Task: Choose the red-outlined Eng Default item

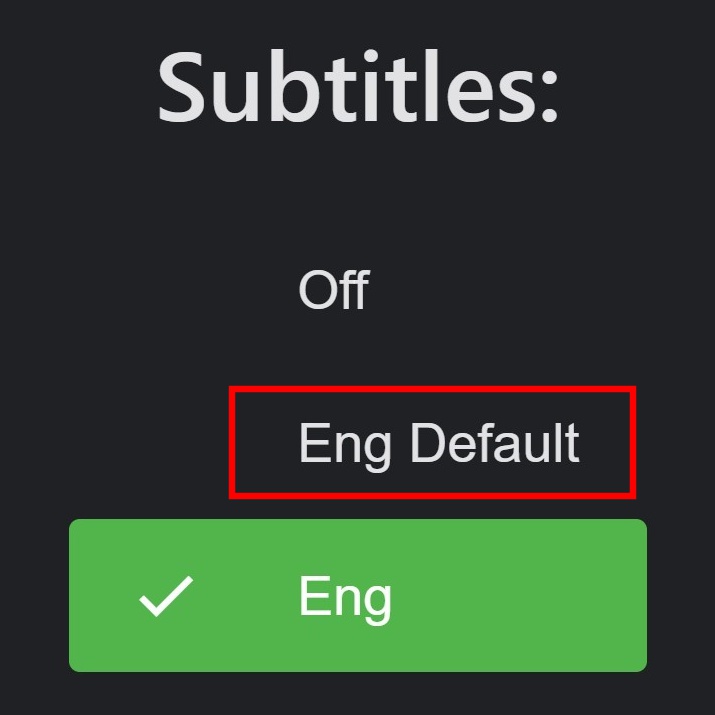Action: (438, 443)
